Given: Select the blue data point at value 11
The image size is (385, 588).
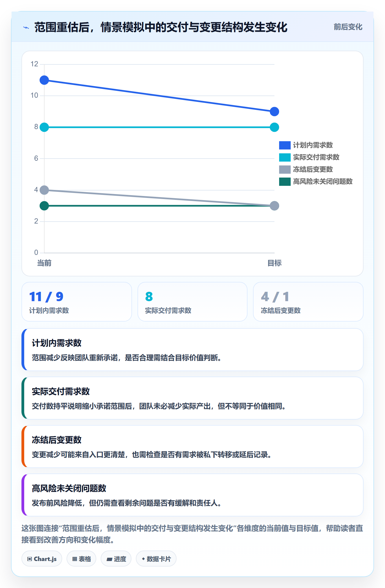Looking at the screenshot, I should 44,80.
